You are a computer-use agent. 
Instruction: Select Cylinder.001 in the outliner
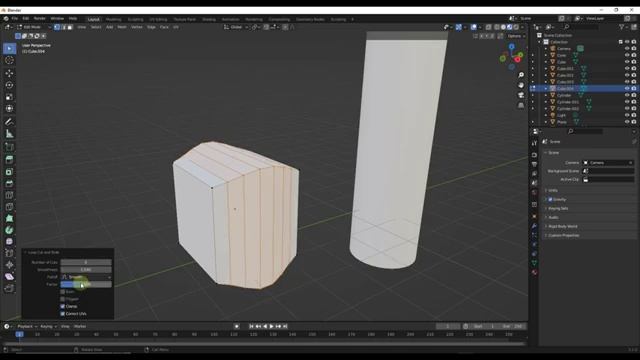pos(568,102)
